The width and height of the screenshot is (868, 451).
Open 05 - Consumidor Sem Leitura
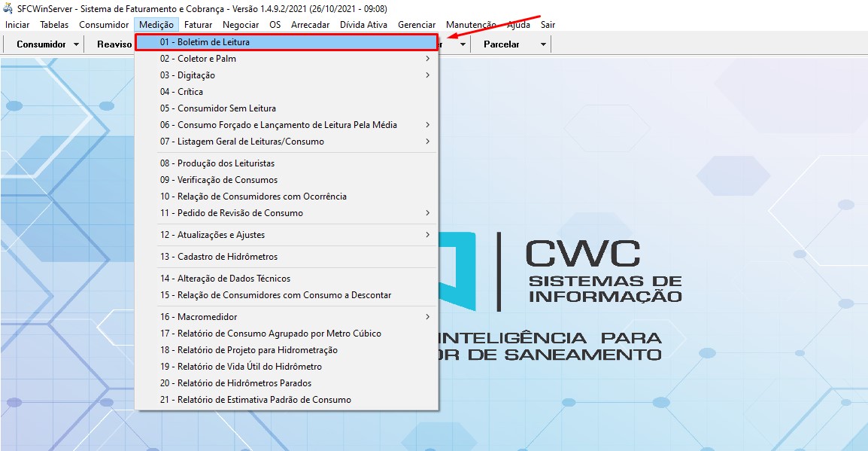click(286, 108)
